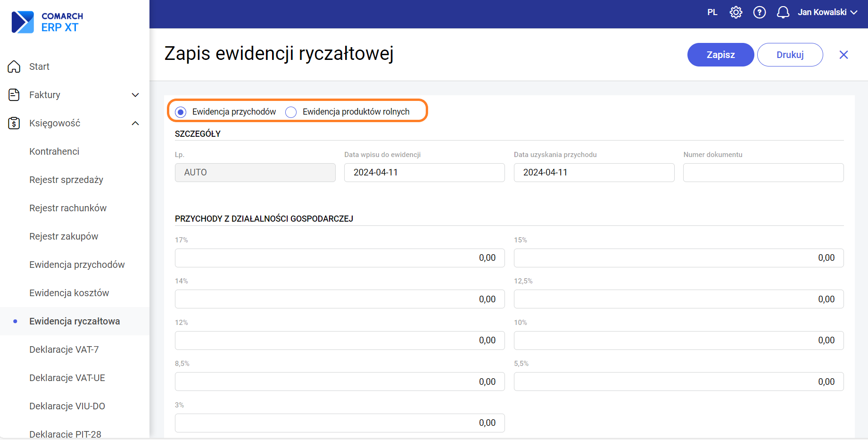Viewport: 868px width, 440px height.
Task: Expand the Faktury menu chevron
Action: (135, 95)
